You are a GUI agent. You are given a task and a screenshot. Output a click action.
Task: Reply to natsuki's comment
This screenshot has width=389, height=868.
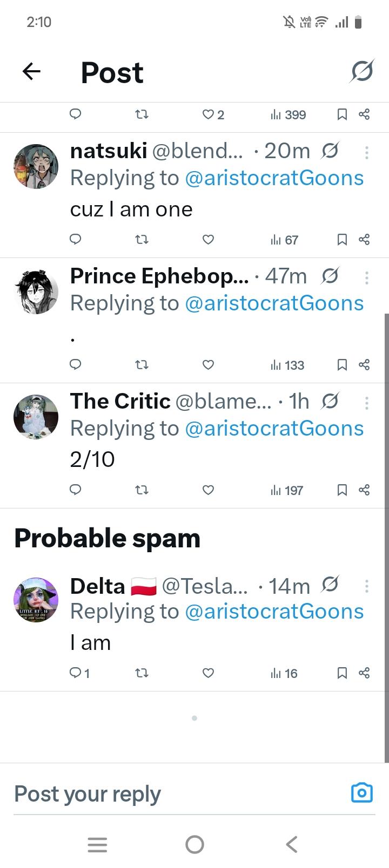76,239
